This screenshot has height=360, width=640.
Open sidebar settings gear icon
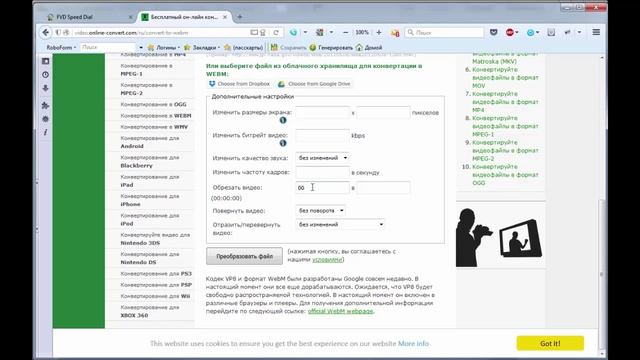point(45,119)
